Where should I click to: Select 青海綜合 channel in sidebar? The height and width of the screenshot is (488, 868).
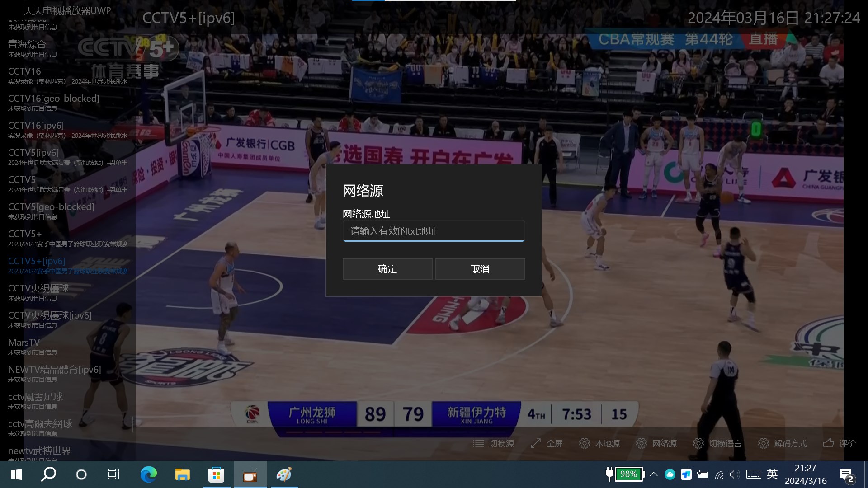[x=27, y=44]
